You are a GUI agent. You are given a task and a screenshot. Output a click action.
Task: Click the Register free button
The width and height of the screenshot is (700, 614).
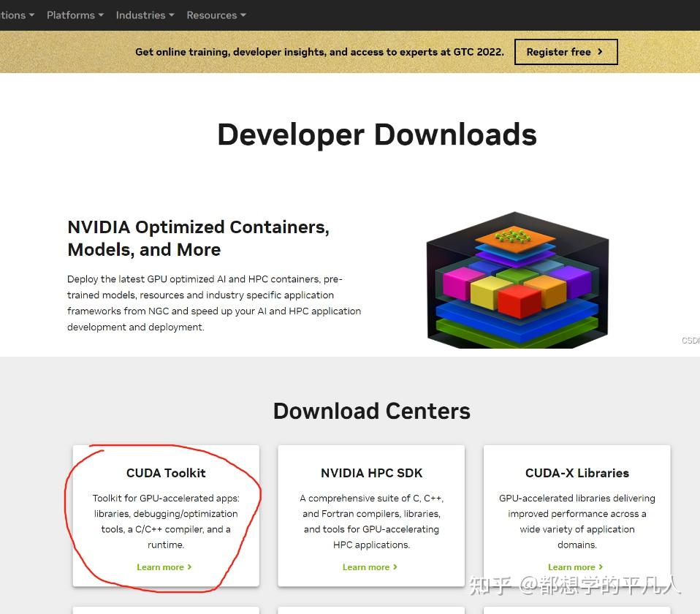tap(566, 52)
